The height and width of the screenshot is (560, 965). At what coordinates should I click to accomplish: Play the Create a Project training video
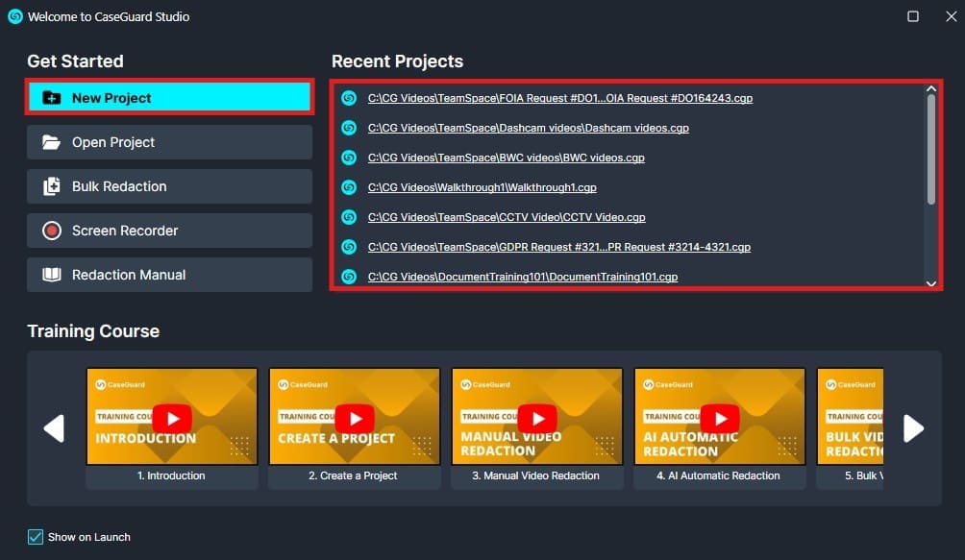[354, 418]
